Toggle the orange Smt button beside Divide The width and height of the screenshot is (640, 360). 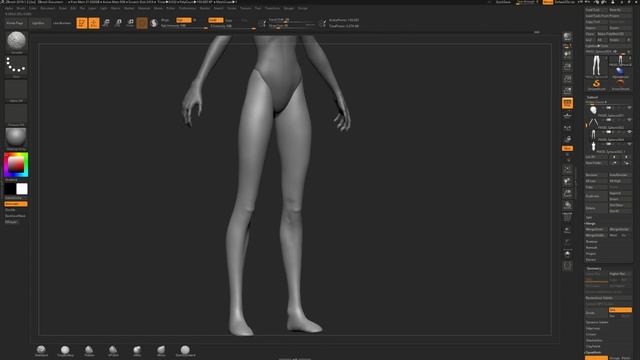point(620,310)
